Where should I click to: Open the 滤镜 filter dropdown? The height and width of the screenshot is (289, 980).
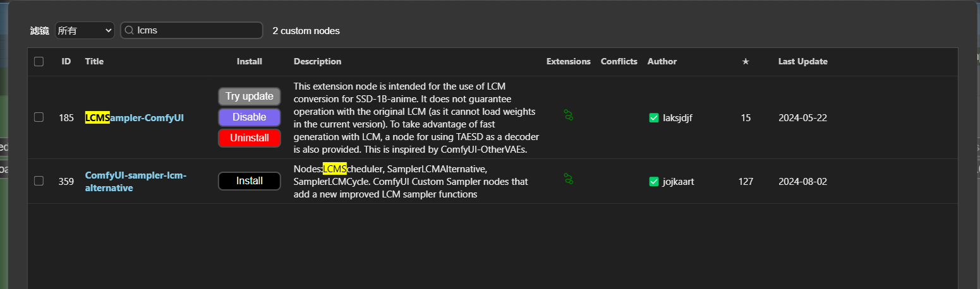[84, 30]
